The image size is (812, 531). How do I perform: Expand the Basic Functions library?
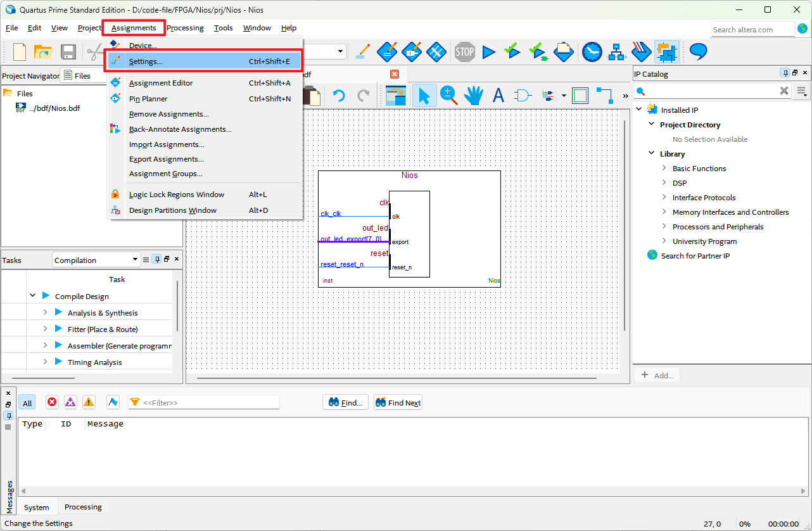tap(664, 168)
